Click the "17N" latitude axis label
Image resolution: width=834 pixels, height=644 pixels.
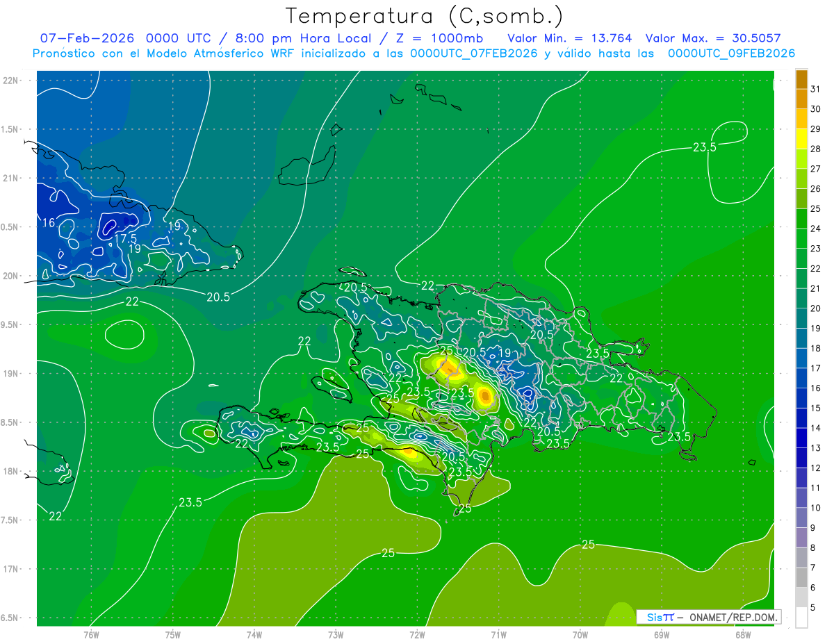[x=12, y=569]
